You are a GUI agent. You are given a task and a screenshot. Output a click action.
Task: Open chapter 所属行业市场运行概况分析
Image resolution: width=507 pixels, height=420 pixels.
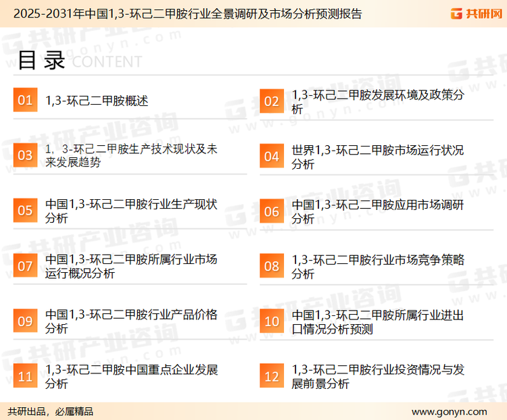131,266
